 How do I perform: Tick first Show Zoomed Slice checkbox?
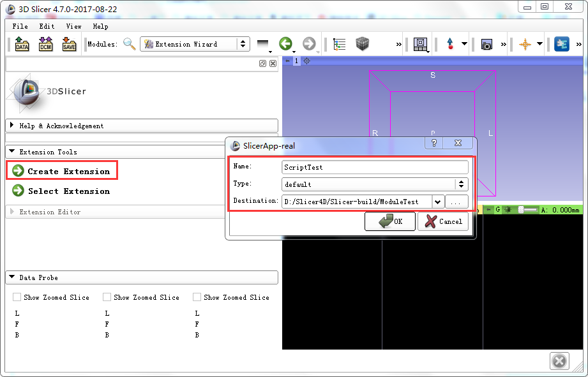click(17, 297)
